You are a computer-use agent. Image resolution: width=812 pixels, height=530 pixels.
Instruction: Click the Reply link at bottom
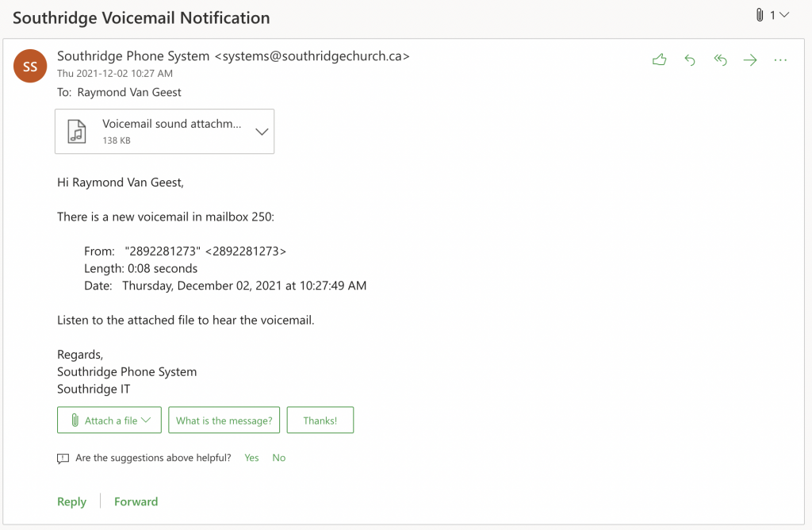(x=71, y=501)
